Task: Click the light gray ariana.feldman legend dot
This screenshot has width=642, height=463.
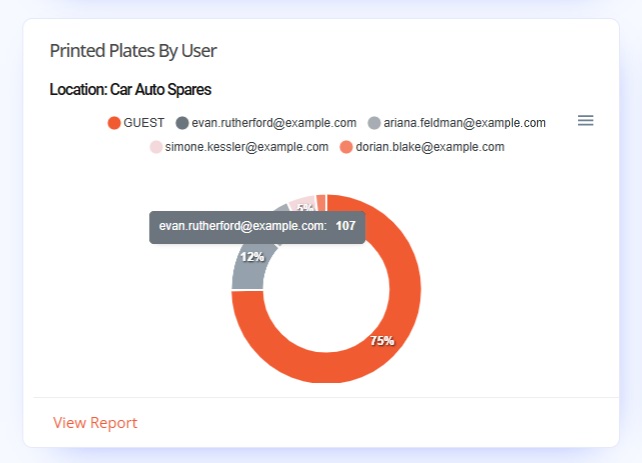Action: (x=374, y=123)
